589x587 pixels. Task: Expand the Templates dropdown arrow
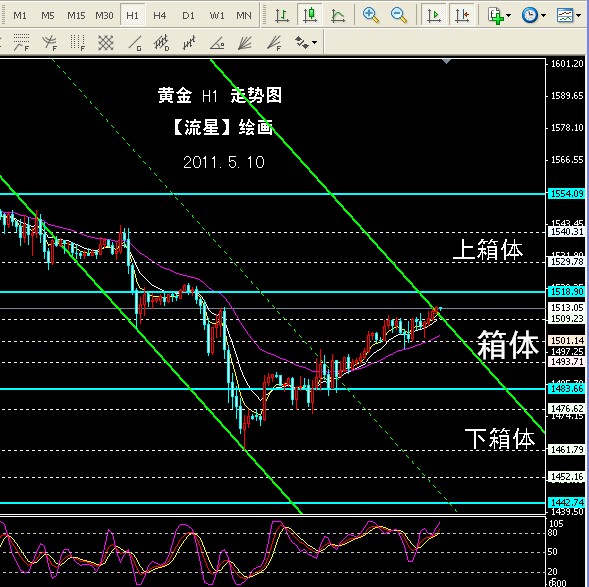578,16
